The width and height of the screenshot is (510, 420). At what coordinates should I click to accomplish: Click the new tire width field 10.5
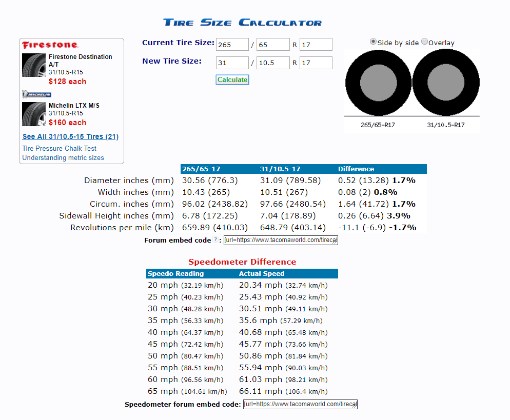coord(273,63)
